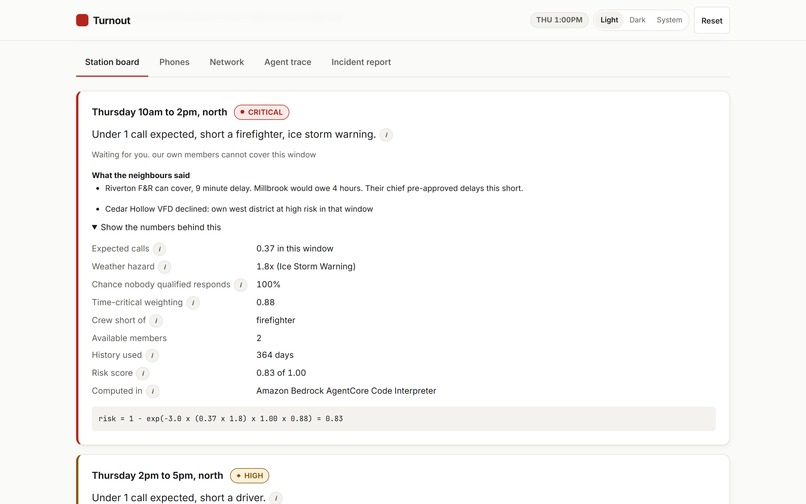Click the Riverton F&R can cover line
Screen dimensions: 806x504
point(314,188)
